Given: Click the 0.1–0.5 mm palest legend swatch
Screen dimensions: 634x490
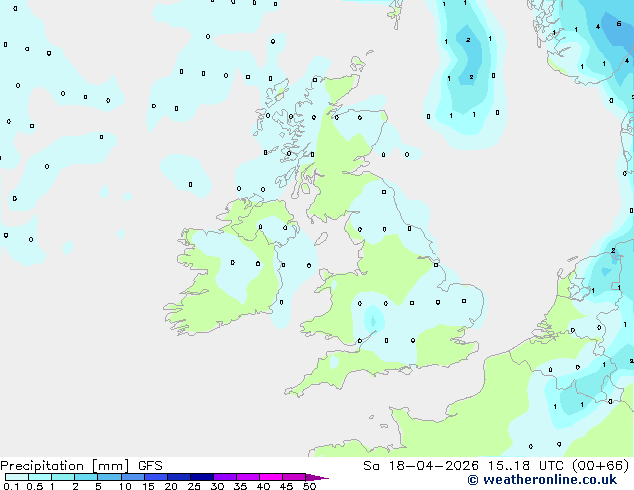Looking at the screenshot, I should tap(17, 477).
